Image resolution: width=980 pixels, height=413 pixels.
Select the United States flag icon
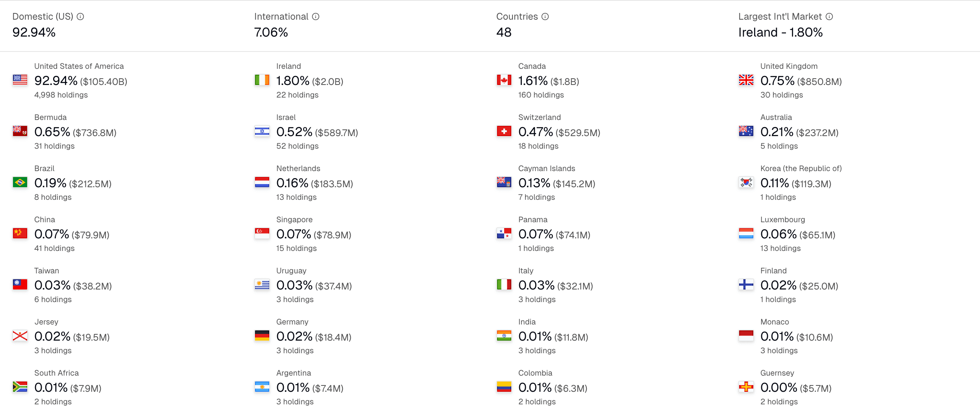pyautogui.click(x=20, y=79)
